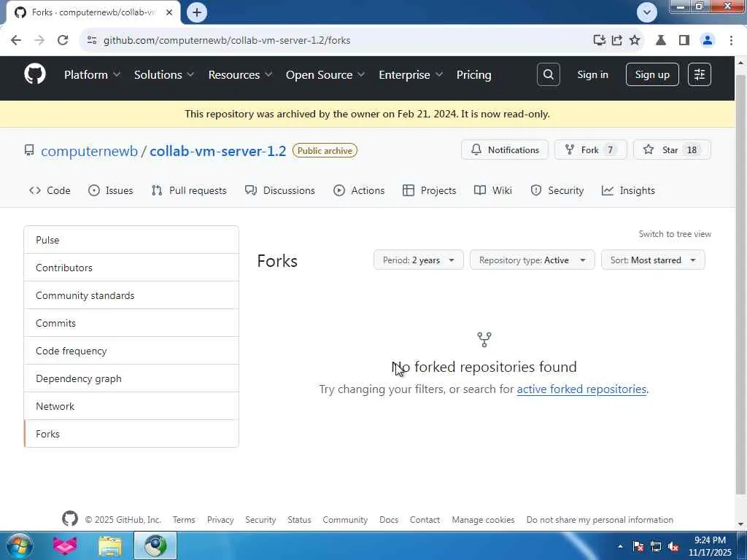Select Community standards in the sidebar
This screenshot has height=560, width=747.
click(131, 295)
